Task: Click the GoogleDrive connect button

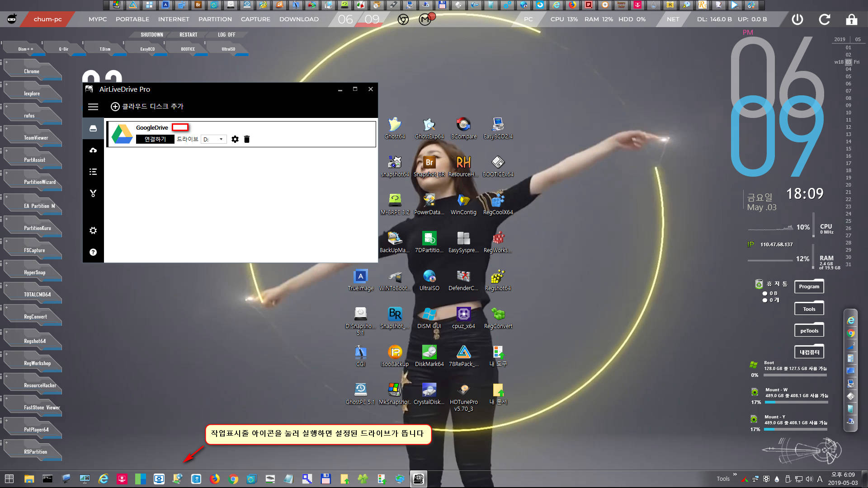Action: coord(155,139)
